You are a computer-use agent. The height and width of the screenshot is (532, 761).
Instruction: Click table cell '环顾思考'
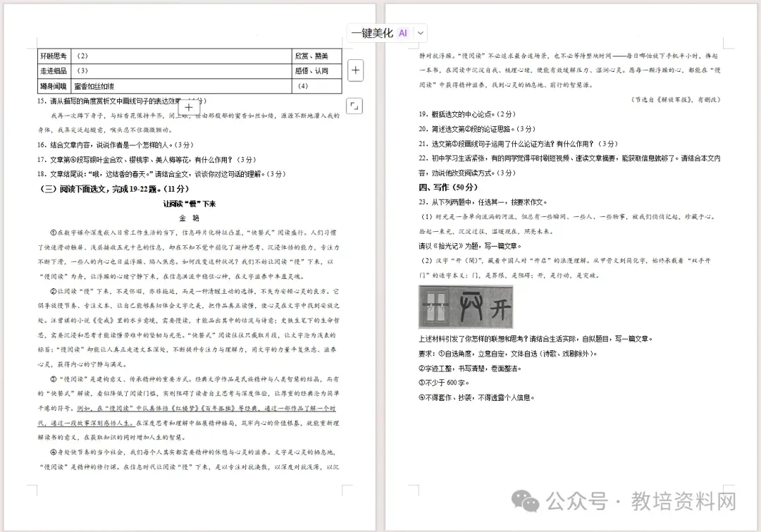click(x=54, y=56)
